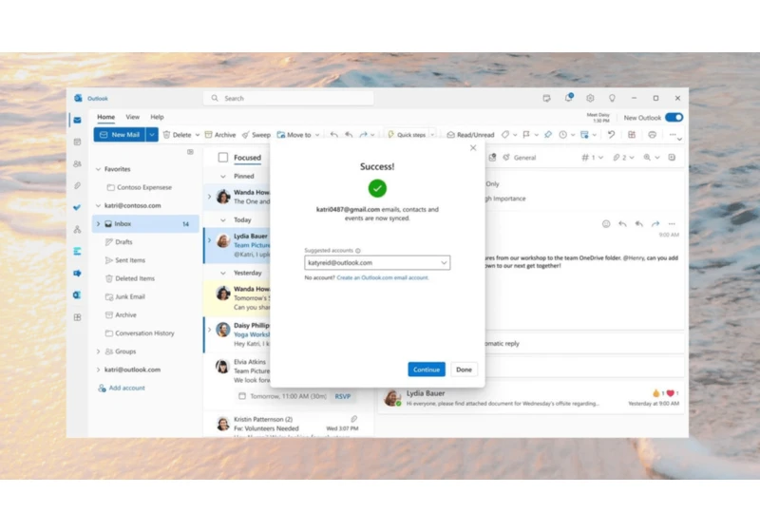The width and height of the screenshot is (760, 532).
Task: Open the Settings gear in the title bar
Action: pos(590,98)
